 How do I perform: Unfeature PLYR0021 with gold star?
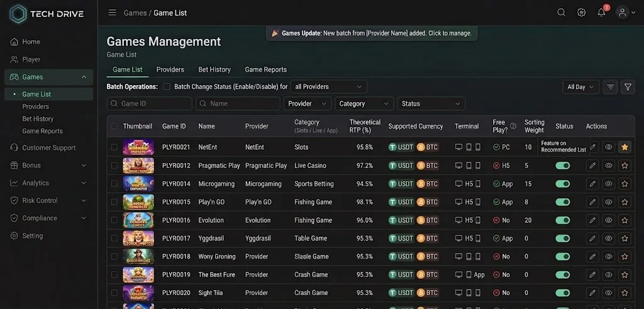(625, 147)
